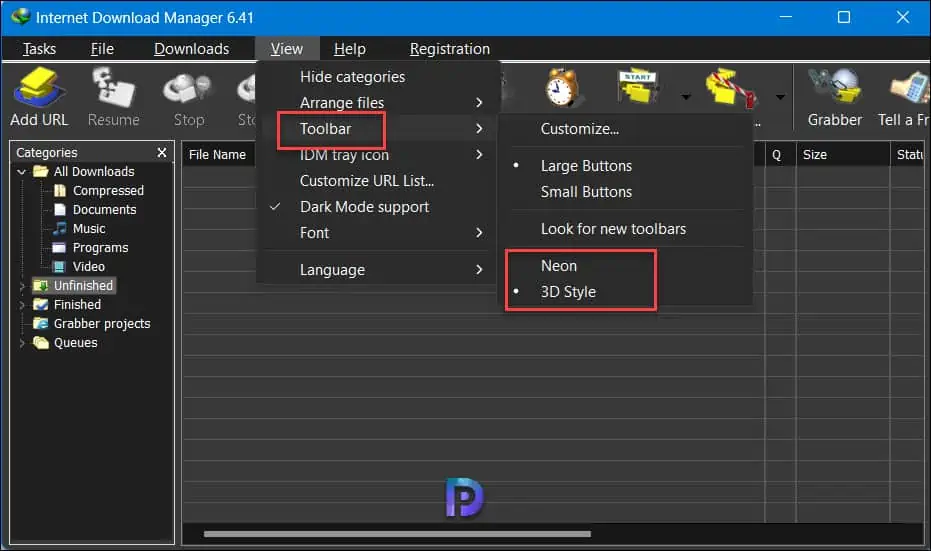Expand the Finished tree node
This screenshot has height=551, width=931.
coord(22,305)
